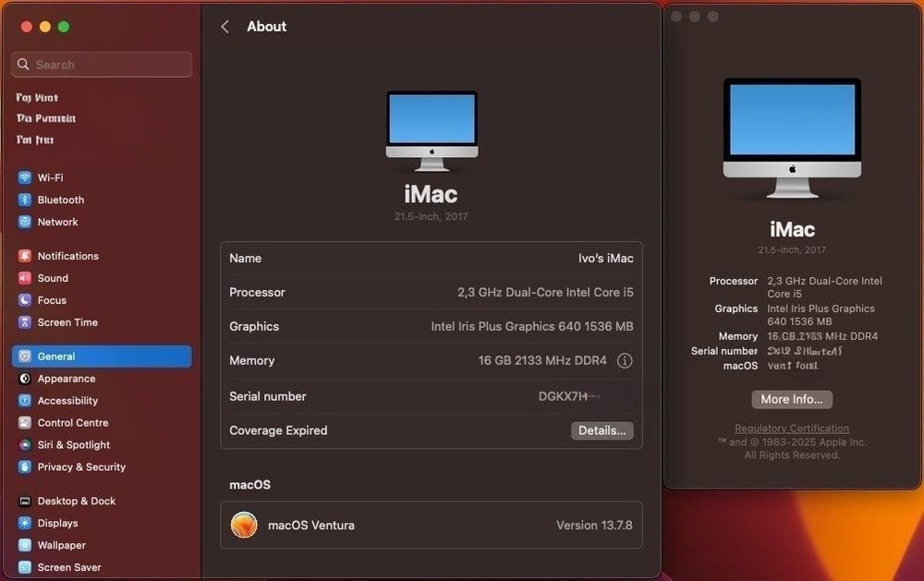Click the Memory info circle icon
924x581 pixels.
[625, 360]
